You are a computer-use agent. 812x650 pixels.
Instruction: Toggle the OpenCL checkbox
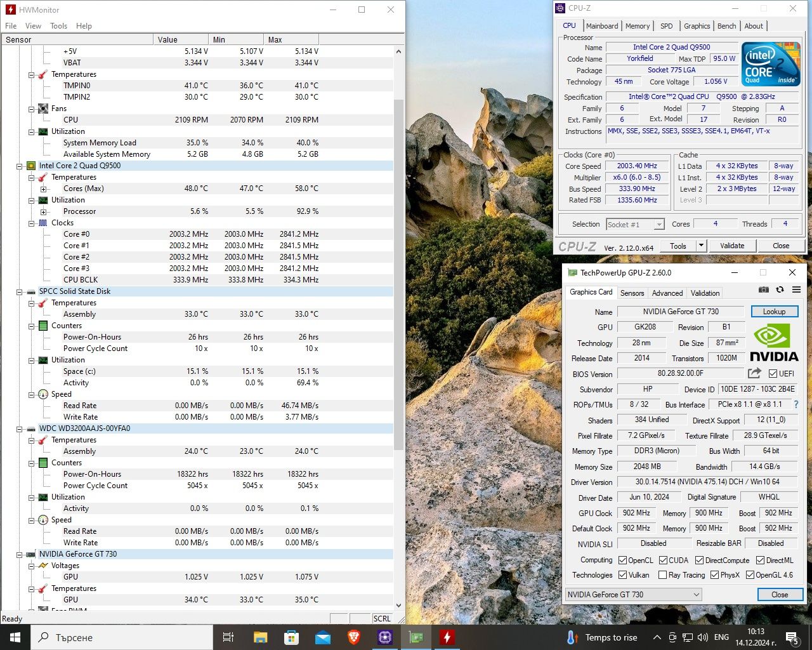(622, 560)
